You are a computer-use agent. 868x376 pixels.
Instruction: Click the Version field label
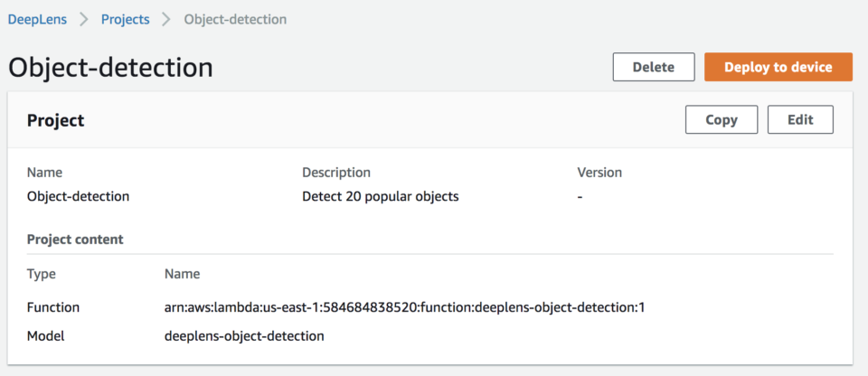[599, 173]
